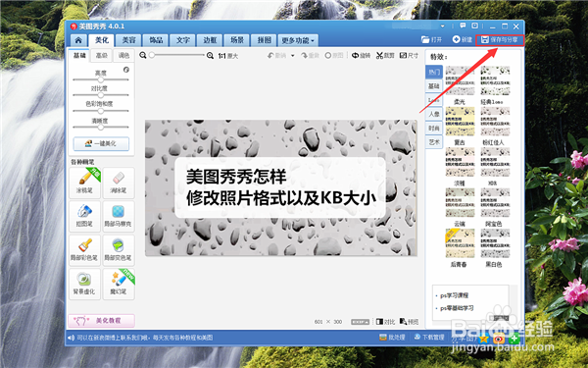
Task: Open 批处理 batch processing
Action: coord(392,338)
